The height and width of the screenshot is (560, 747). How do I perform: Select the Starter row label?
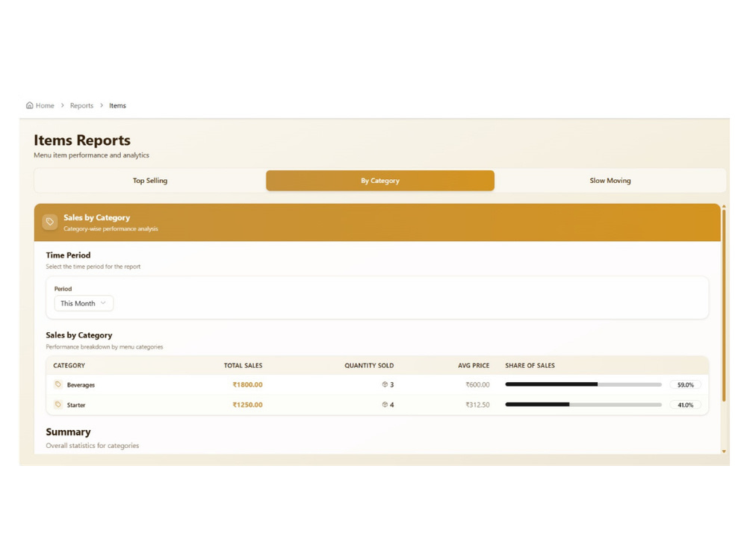76,405
